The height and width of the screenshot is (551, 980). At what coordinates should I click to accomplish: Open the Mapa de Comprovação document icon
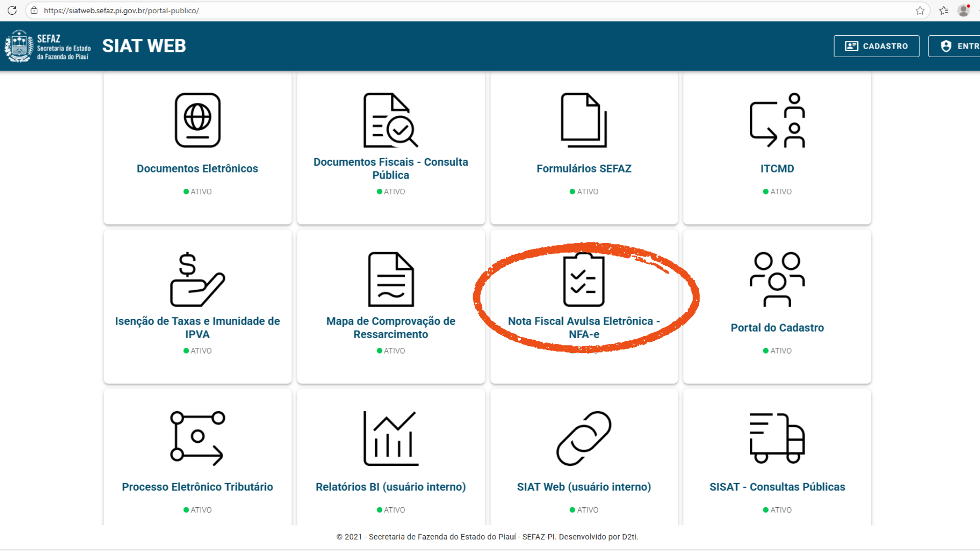click(390, 280)
